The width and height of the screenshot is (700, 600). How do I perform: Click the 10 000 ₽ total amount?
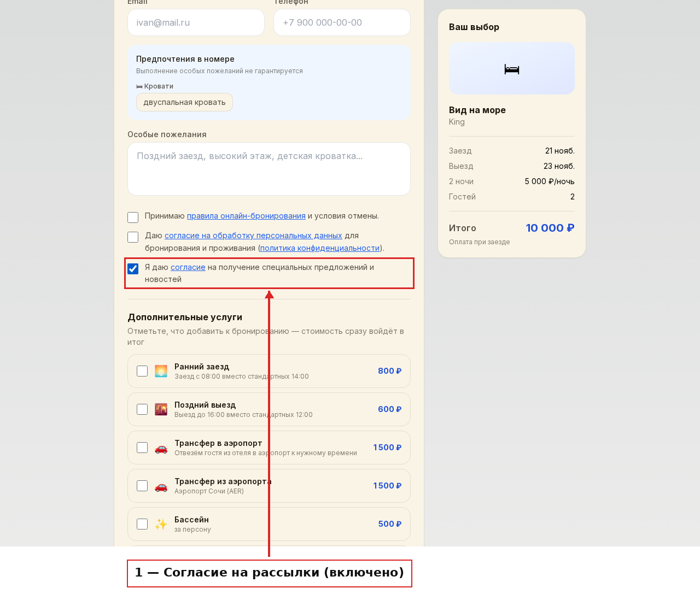550,228
